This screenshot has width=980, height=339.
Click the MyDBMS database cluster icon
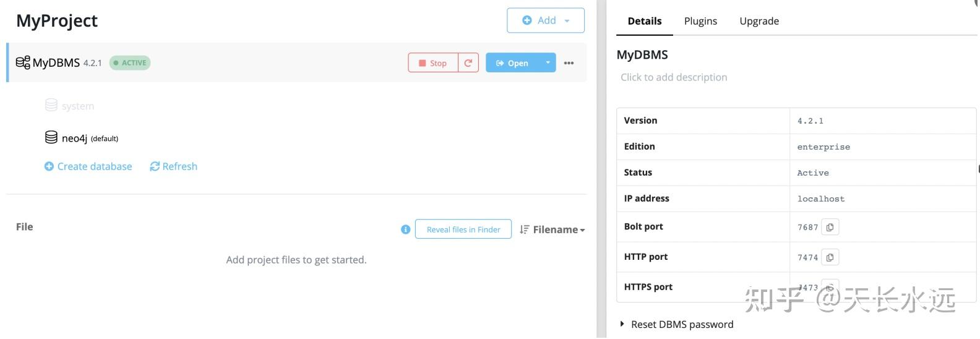[23, 62]
